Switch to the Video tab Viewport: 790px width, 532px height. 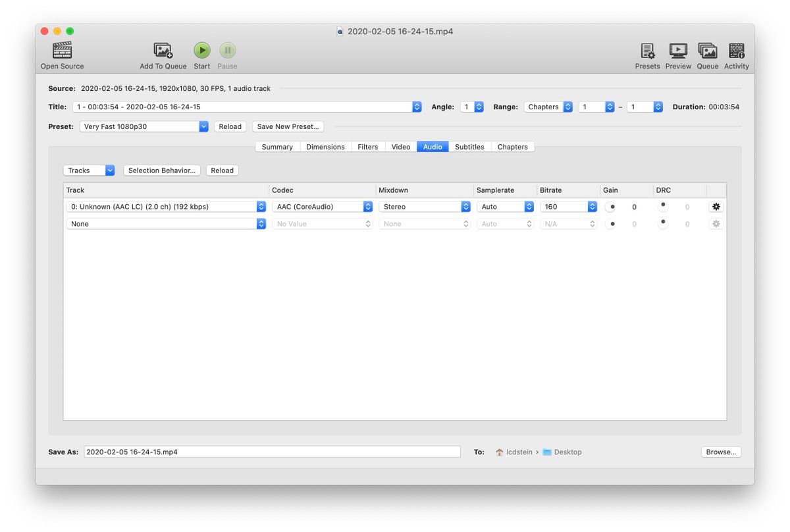click(x=400, y=147)
